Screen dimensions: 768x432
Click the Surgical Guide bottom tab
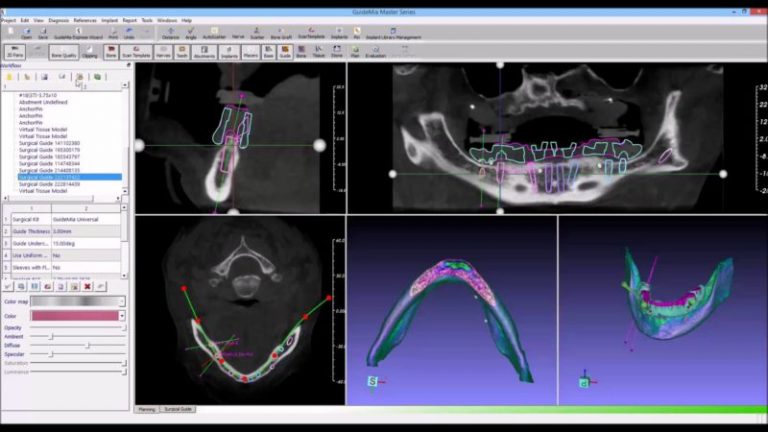(179, 409)
